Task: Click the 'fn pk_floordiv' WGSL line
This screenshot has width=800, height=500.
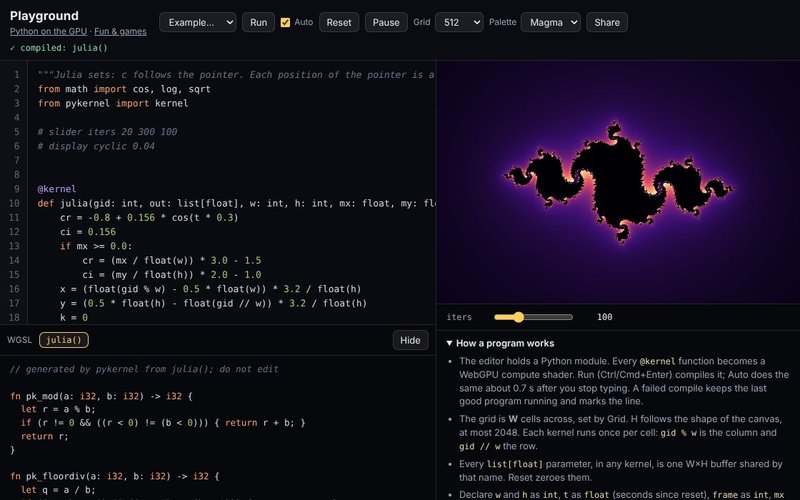Action: [115, 476]
